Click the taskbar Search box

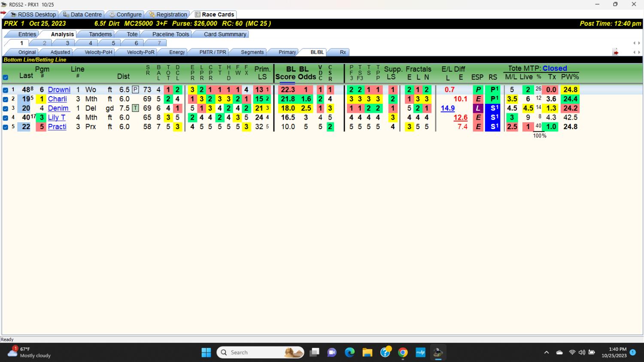coord(261,353)
